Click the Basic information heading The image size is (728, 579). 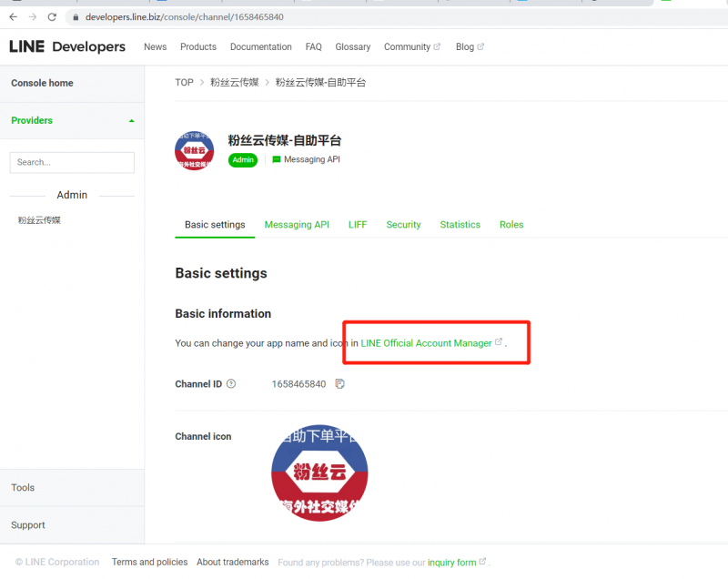[223, 314]
